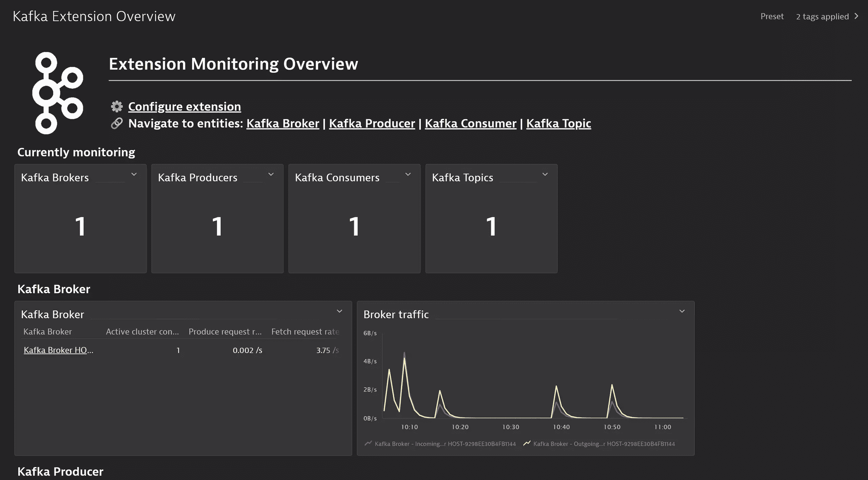Screen dimensions: 868x480
Task: Expand the Kafka Producers tile menu chevron
Action: pyautogui.click(x=271, y=174)
